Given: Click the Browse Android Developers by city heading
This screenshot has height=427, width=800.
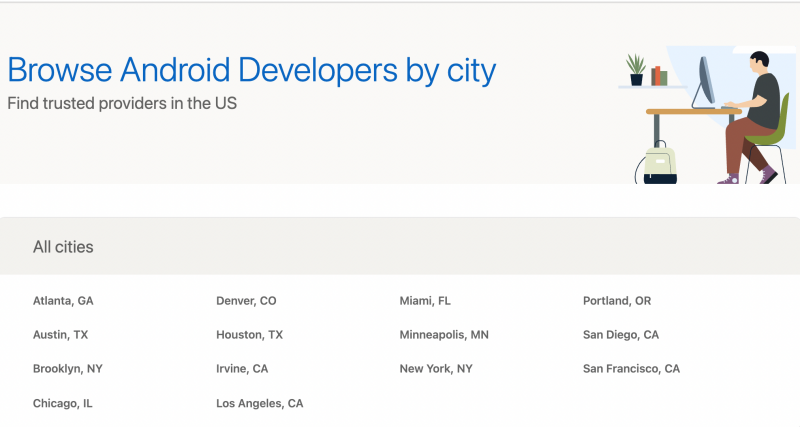Looking at the screenshot, I should pos(252,70).
